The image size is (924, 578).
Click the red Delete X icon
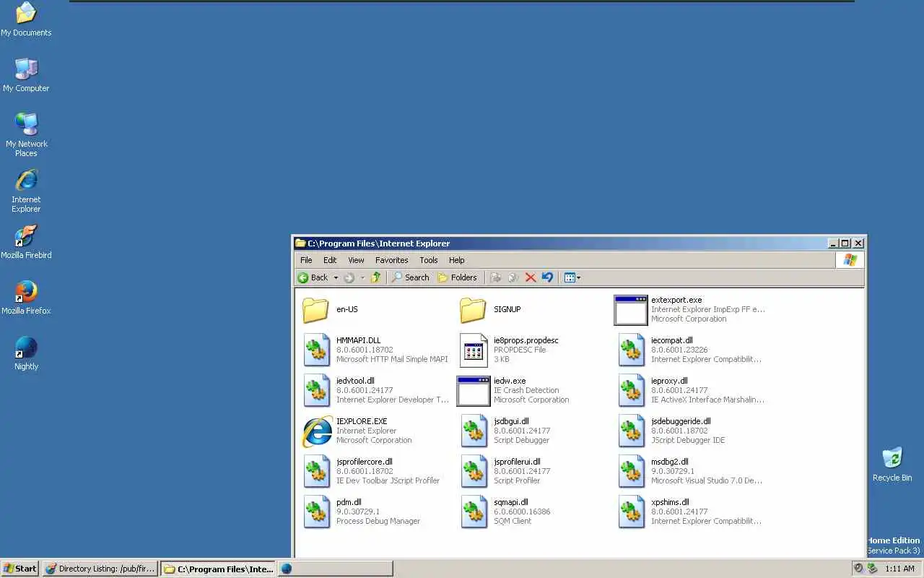point(531,277)
